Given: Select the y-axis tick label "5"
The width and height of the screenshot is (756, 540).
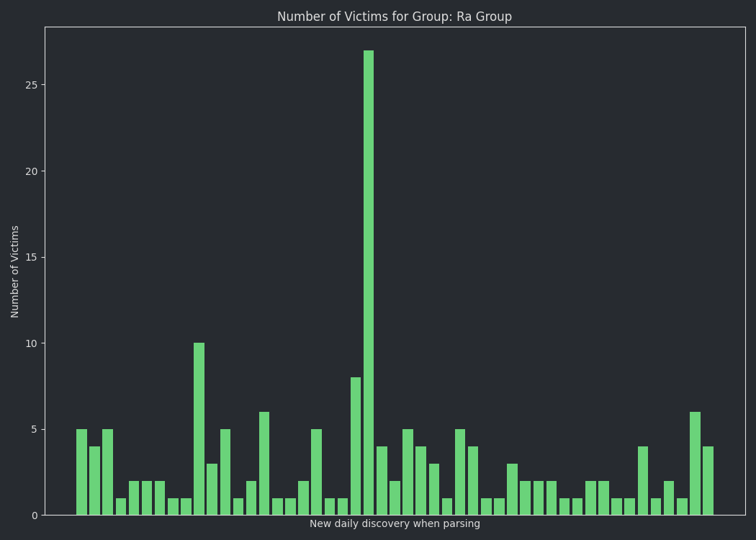Looking at the screenshot, I should [x=35, y=429].
